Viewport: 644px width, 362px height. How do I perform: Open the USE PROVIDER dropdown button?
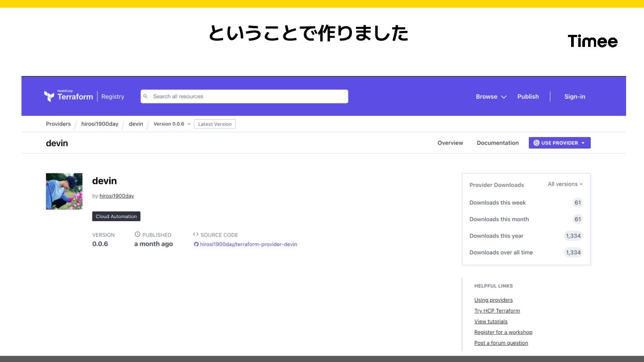tap(559, 143)
